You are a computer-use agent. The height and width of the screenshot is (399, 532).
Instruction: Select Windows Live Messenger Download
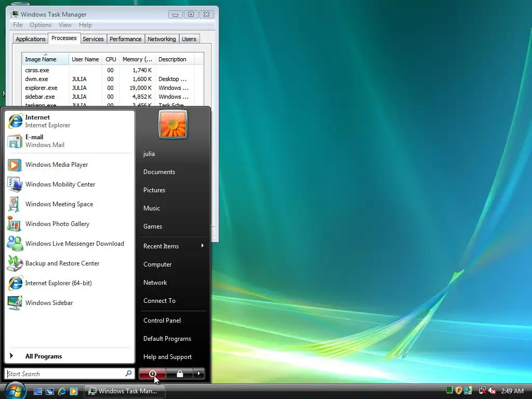[x=70, y=244]
